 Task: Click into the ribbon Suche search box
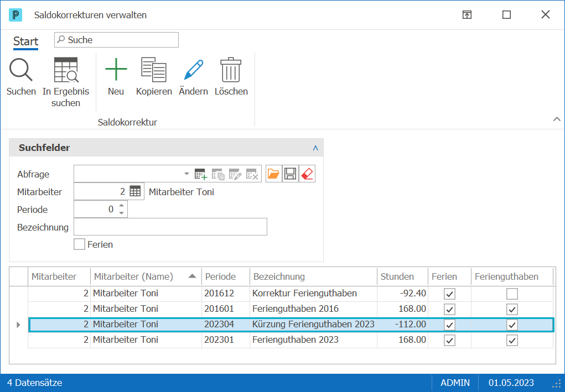pos(116,40)
